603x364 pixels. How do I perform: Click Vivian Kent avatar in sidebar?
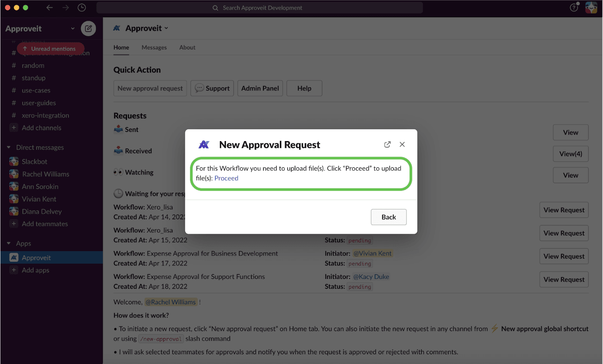14,199
